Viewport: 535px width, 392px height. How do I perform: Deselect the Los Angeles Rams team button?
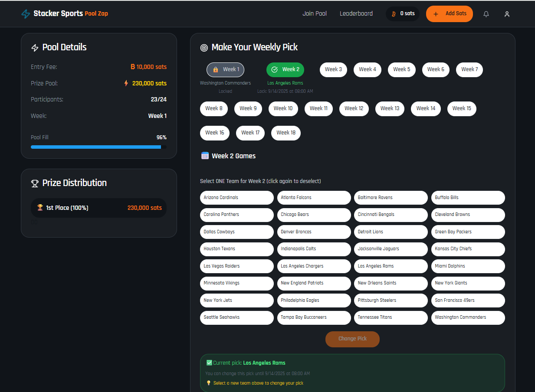pyautogui.click(x=391, y=266)
